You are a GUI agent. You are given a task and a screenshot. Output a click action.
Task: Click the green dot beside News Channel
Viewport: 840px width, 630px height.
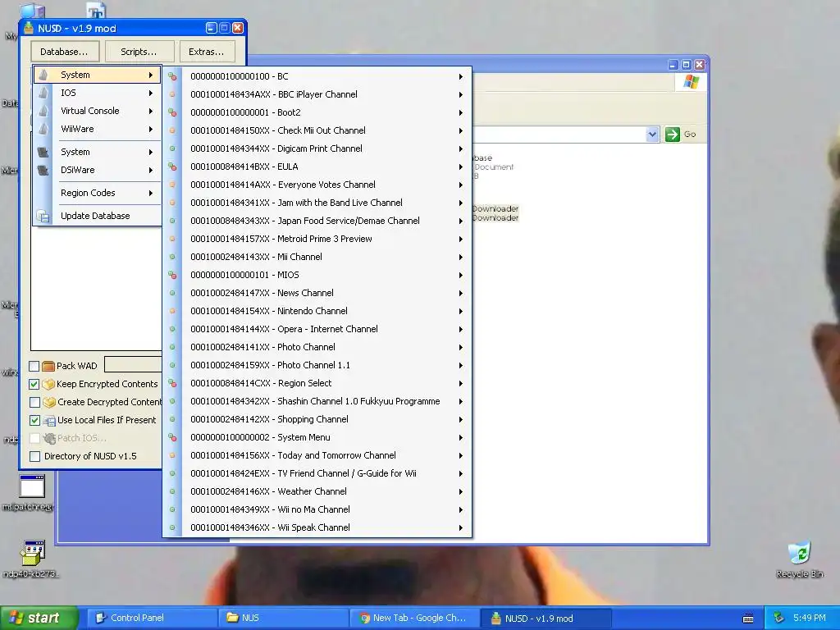point(172,293)
